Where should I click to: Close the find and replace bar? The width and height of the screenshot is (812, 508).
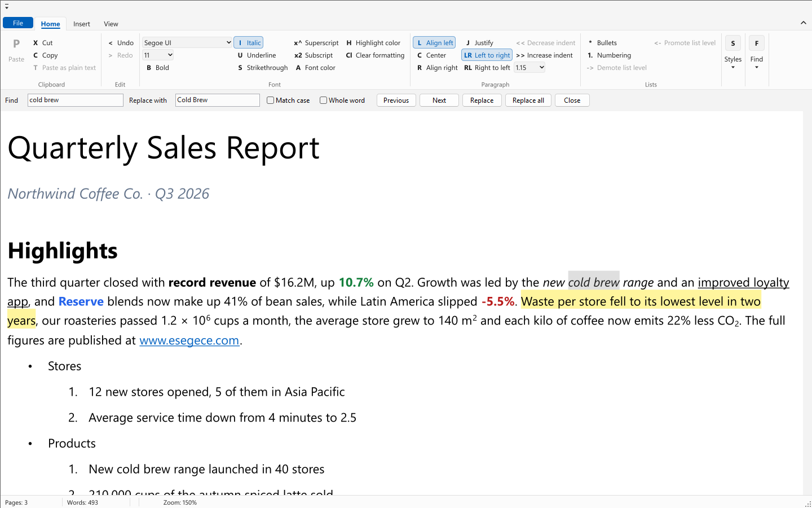click(x=572, y=100)
